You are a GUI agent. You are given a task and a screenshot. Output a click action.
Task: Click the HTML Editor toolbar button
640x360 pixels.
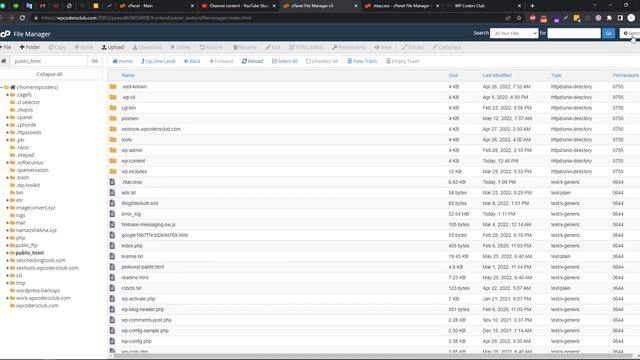pos(306,47)
